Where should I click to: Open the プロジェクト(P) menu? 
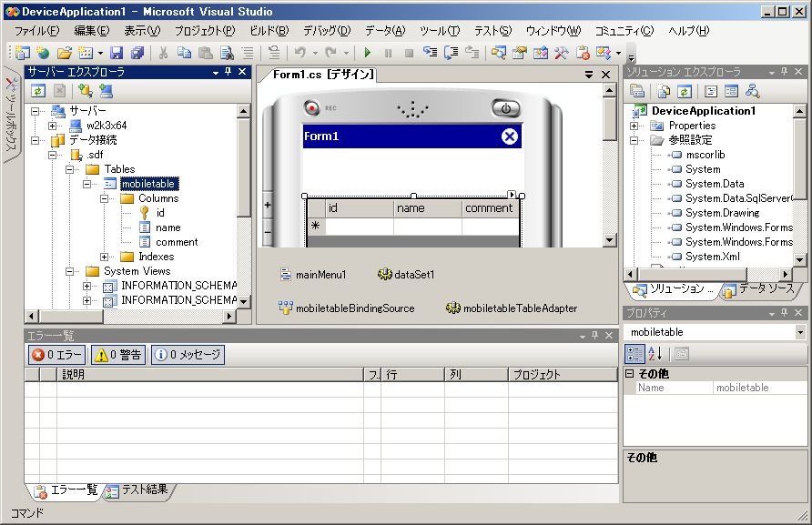205,31
